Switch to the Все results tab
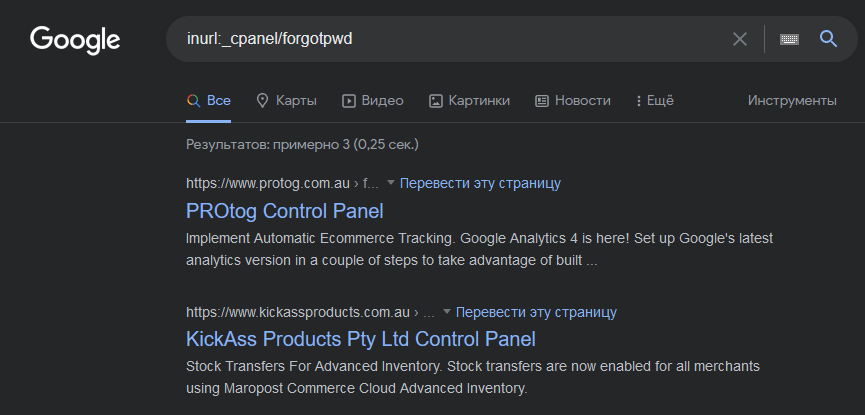 coord(209,100)
